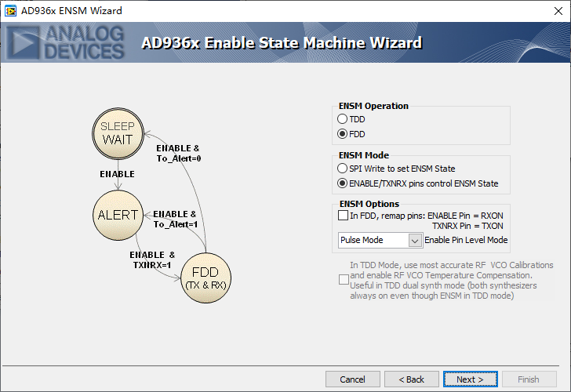Click the wizard title bar app icon
The image size is (571, 392).
[10, 11]
